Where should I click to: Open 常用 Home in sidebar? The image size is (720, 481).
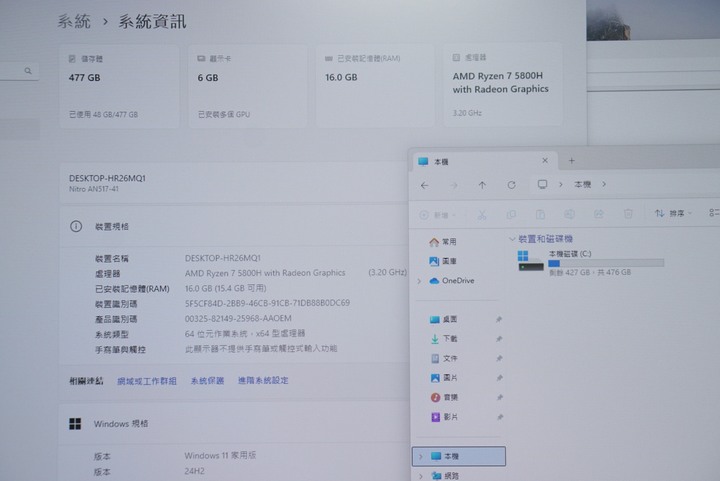point(443,242)
